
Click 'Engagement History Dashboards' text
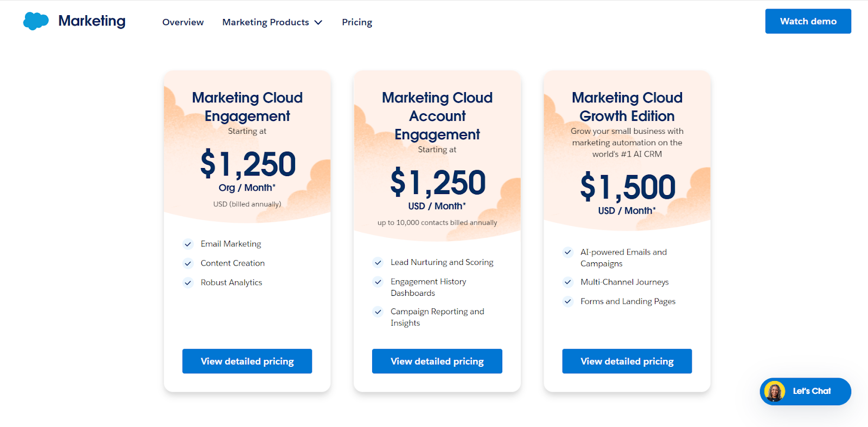[x=429, y=287]
